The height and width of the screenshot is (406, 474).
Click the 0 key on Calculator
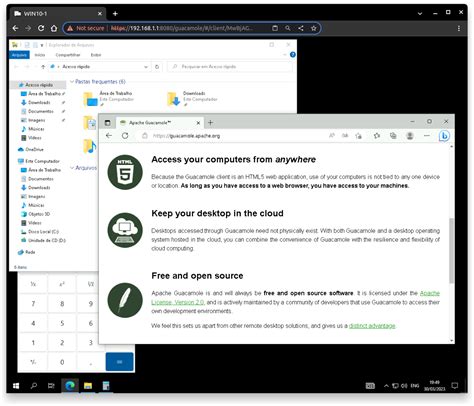[x=62, y=362]
